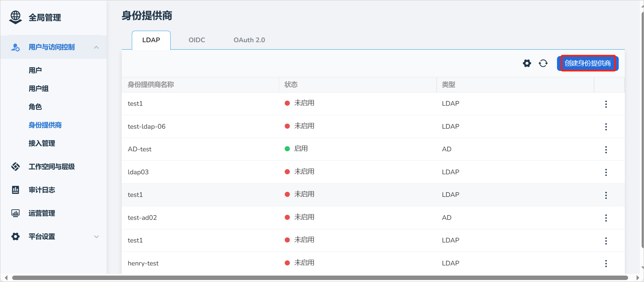This screenshot has width=644, height=282.
Task: Open the 用户 menu item
Action: click(x=35, y=70)
